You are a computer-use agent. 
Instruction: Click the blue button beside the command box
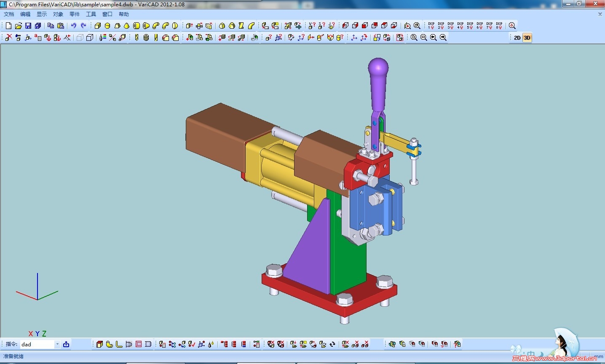pos(66,344)
